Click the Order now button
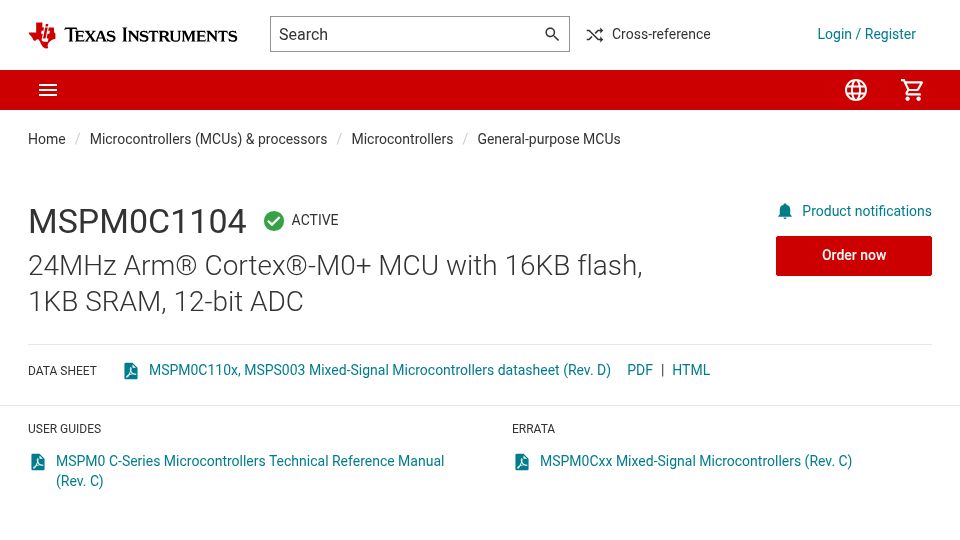The height and width of the screenshot is (540, 960). 853,256
